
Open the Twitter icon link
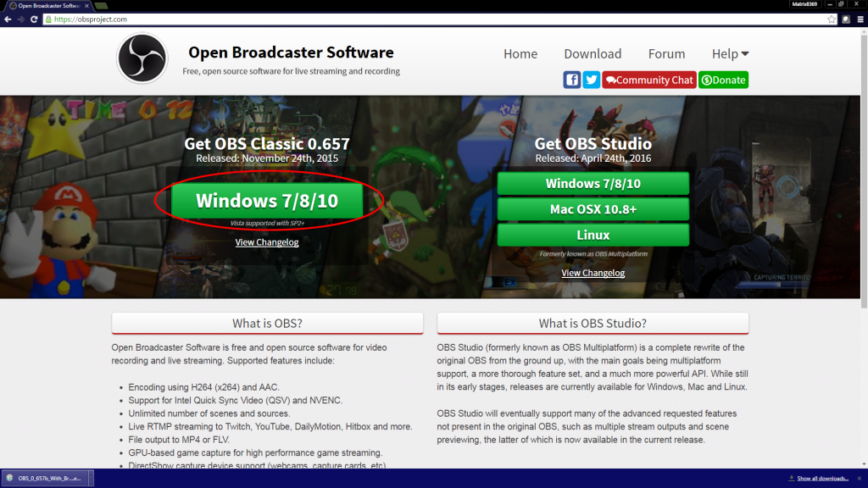[591, 80]
